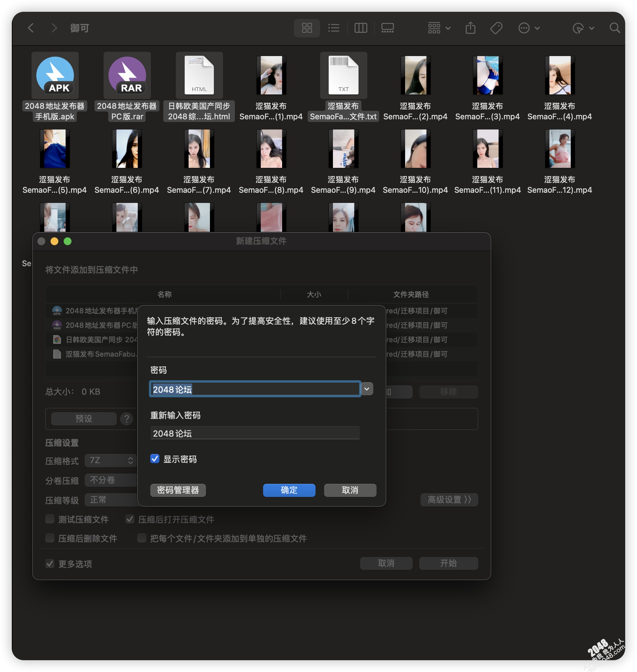Select the 2048地址发布器 PC版.rar file icon

click(127, 75)
